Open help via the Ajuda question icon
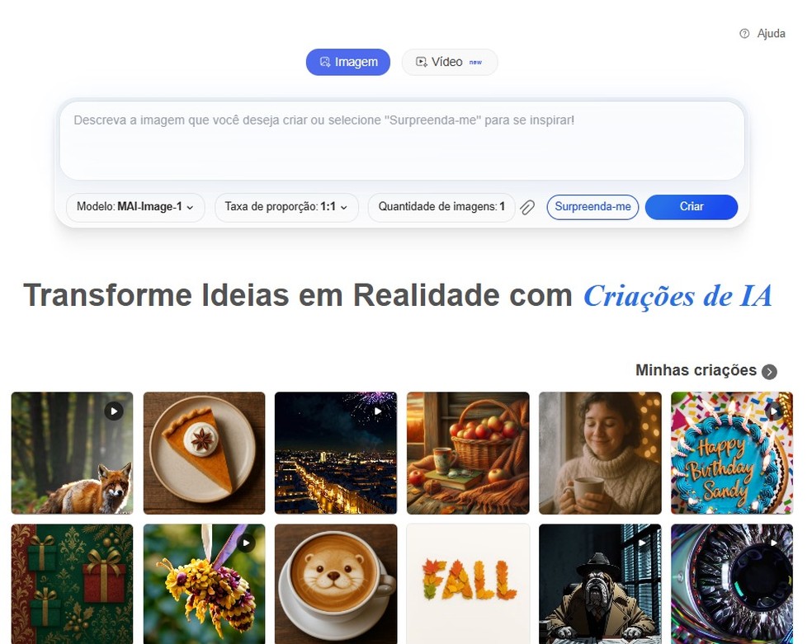The height and width of the screenshot is (644, 812). [x=744, y=34]
